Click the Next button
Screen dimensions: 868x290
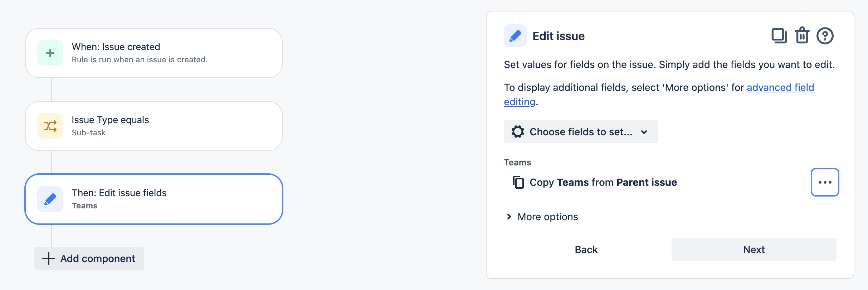(x=754, y=250)
